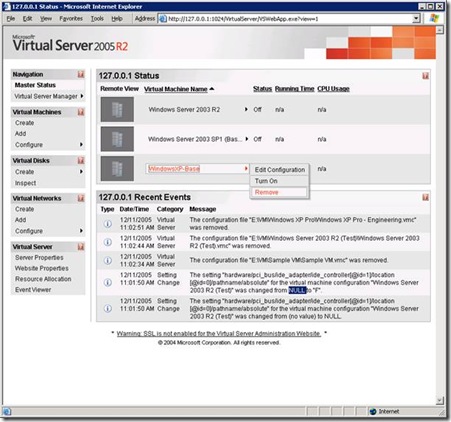Image resolution: width=451 pixels, height=422 pixels.
Task: Click the Windows Server 2003 R2 machine name
Action: click(x=184, y=109)
